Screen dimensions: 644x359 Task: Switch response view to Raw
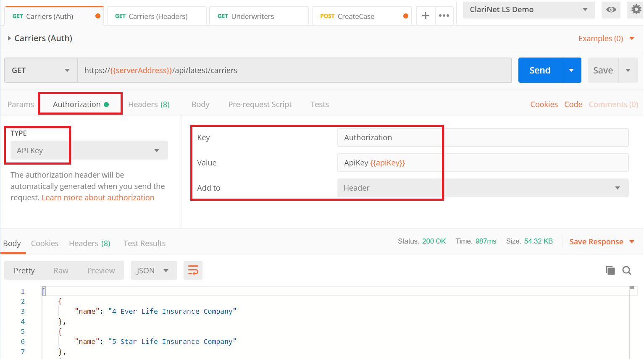61,271
